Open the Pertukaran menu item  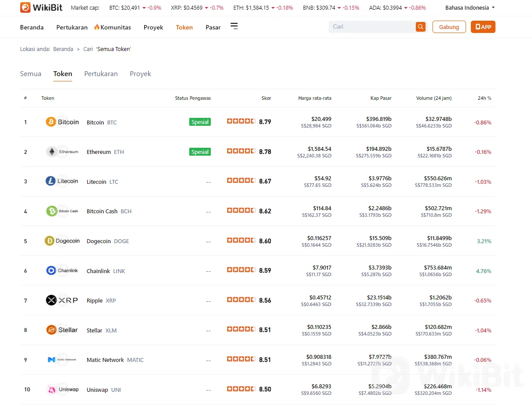pos(72,27)
